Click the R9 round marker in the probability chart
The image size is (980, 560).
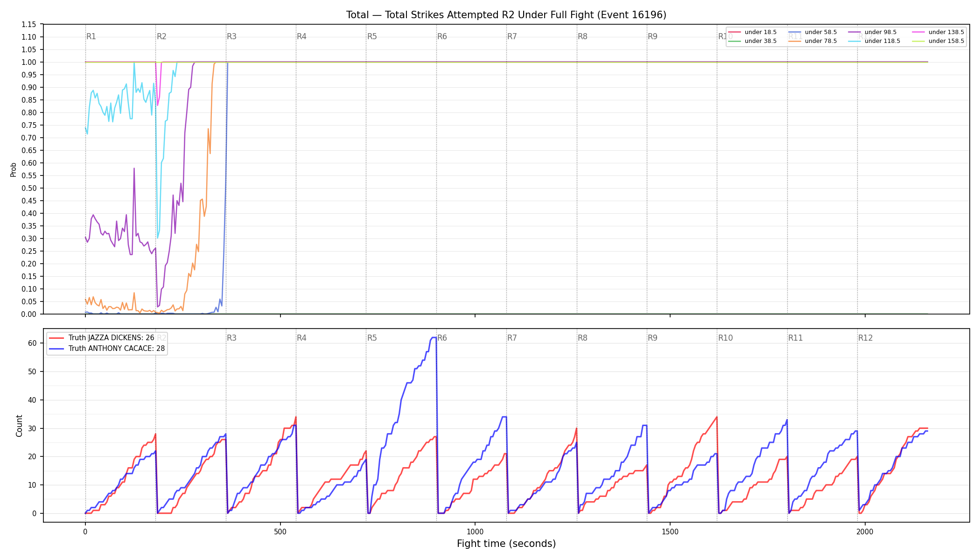[653, 36]
